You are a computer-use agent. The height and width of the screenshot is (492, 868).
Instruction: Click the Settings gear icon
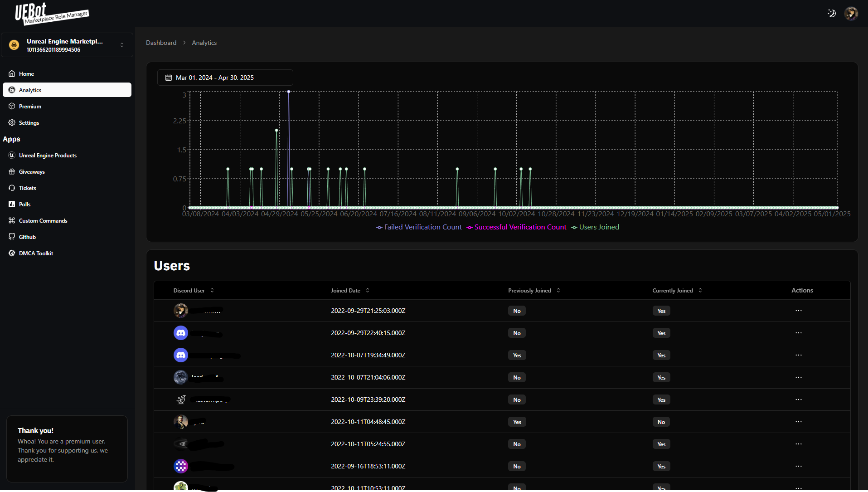pos(12,122)
